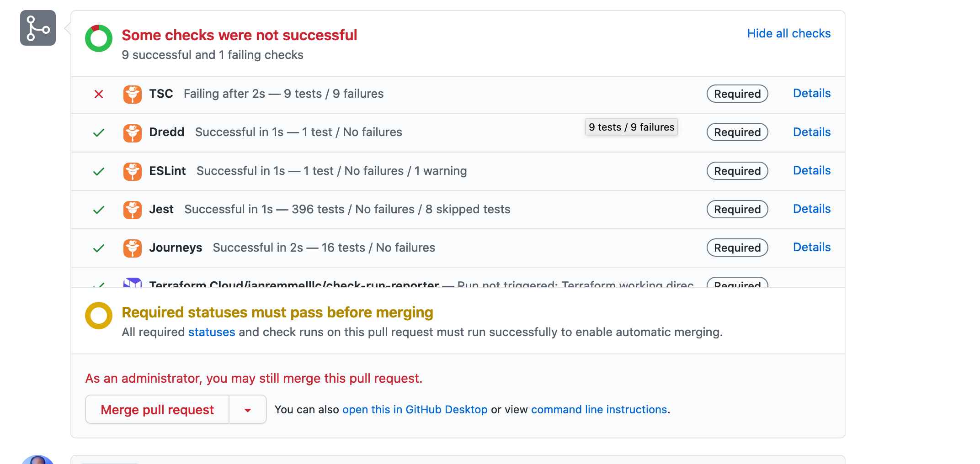Click the checks status donut icon
980x464 pixels.
click(99, 38)
